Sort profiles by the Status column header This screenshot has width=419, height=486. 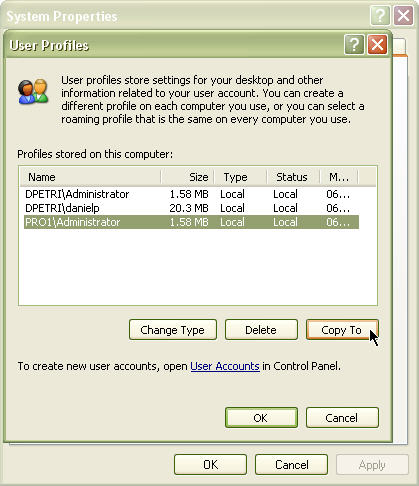coord(293,177)
